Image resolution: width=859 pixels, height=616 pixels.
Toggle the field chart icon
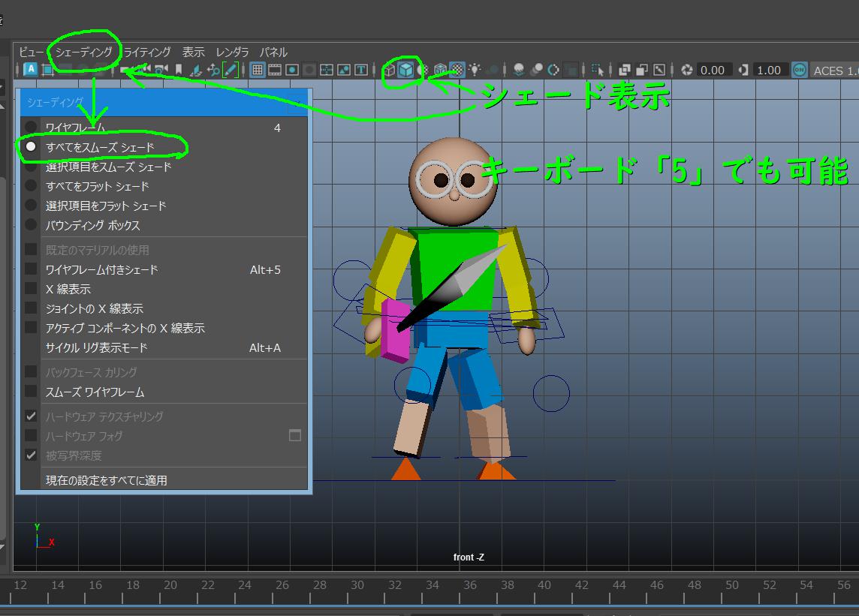(x=327, y=70)
